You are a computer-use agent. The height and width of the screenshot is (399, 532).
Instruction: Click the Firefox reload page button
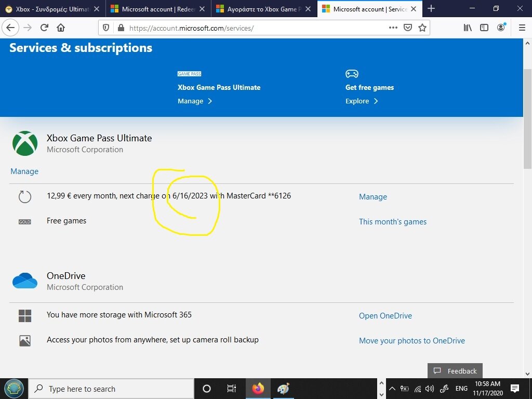[x=44, y=28]
